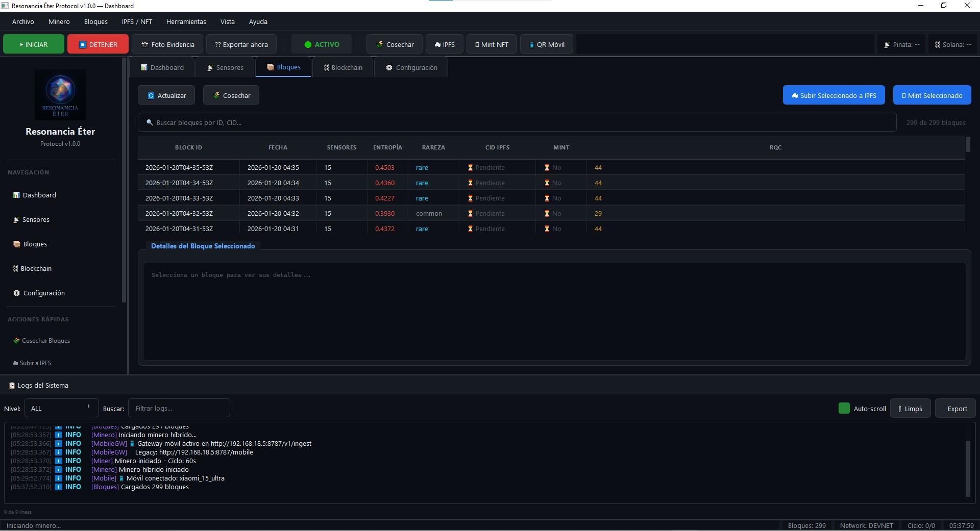Click Subir Seleccionado a IPFS button
980x531 pixels.
point(834,95)
